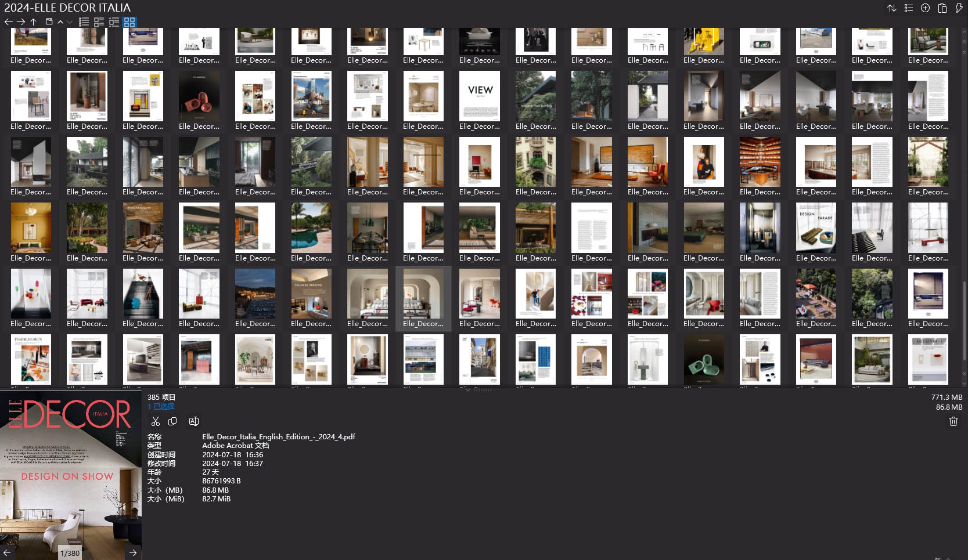Click the 1 已选择 selection label
Image resolution: width=968 pixels, height=560 pixels.
tap(161, 406)
